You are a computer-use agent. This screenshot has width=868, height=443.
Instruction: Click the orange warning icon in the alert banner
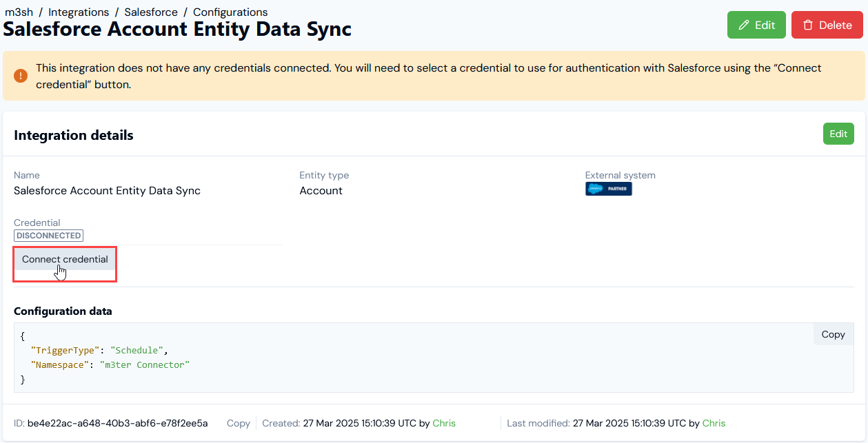click(21, 76)
